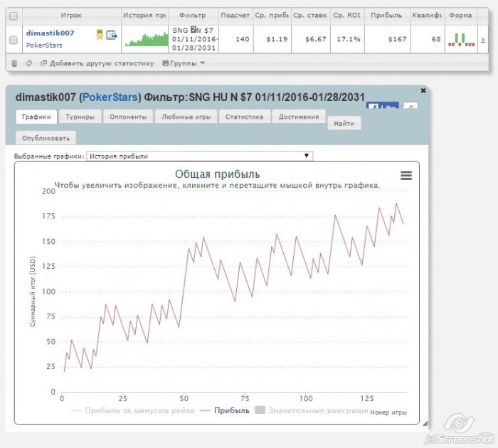This screenshot has height=448, width=498.
Task: Open the chart hamburger menu icon
Action: click(406, 176)
